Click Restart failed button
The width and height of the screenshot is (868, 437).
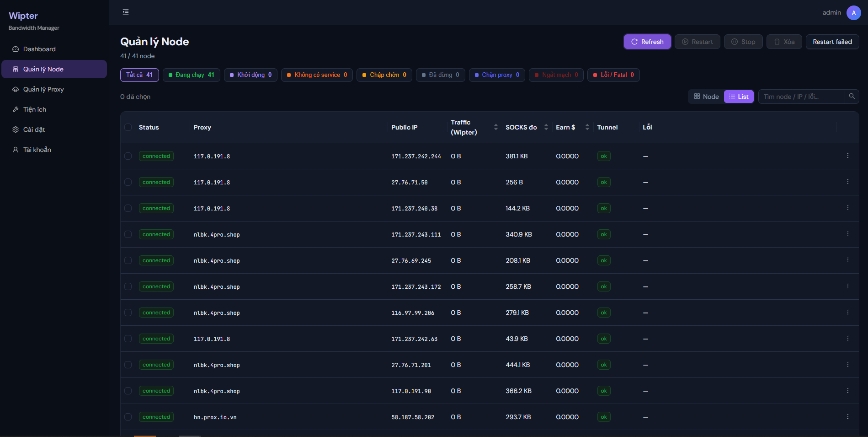(832, 42)
